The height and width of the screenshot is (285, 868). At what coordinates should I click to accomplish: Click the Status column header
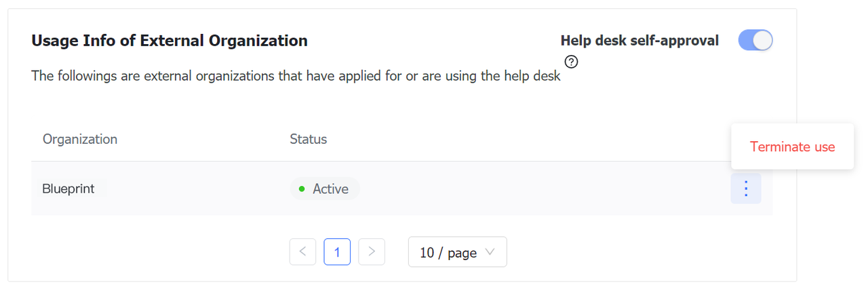pos(309,139)
